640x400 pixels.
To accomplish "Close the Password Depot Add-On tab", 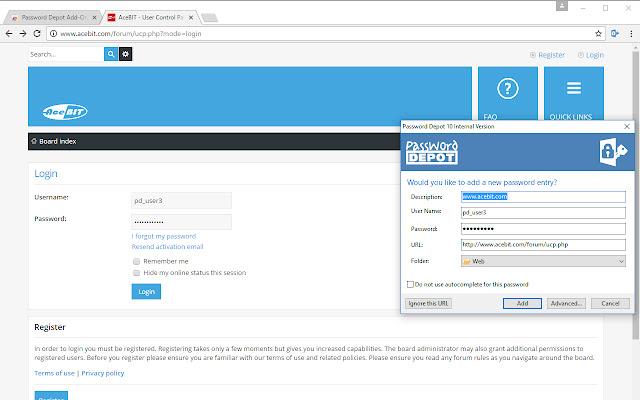I will tap(94, 18).
